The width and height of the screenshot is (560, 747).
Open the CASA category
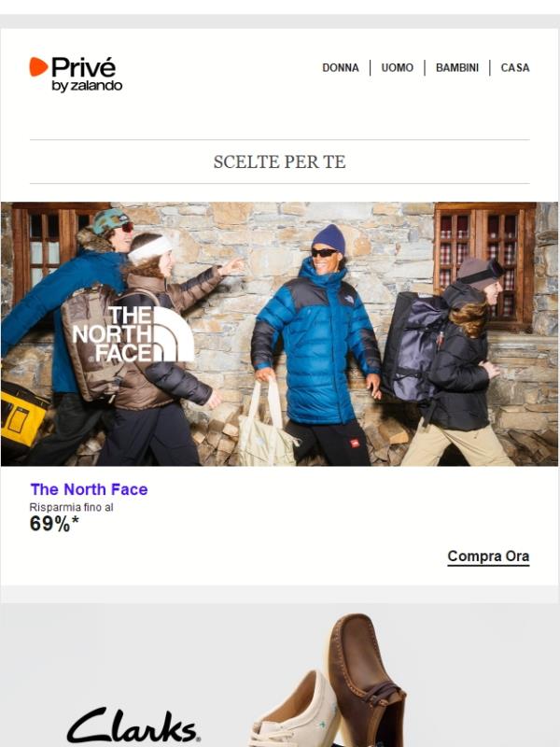515,67
